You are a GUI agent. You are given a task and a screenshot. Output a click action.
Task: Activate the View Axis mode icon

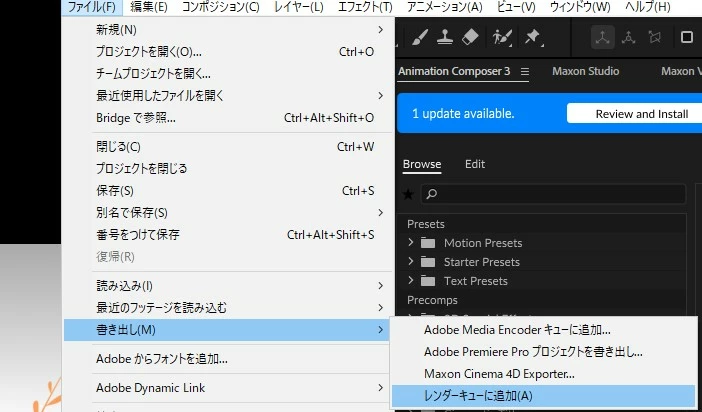point(655,37)
